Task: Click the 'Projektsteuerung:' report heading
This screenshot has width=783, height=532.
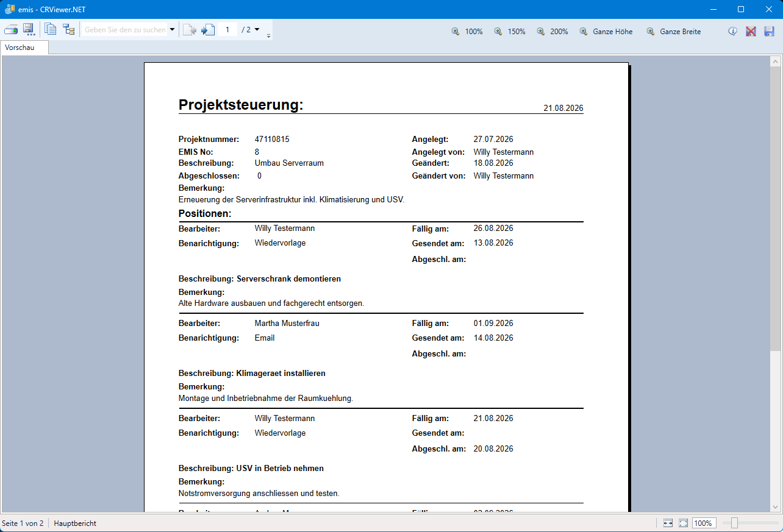Action: click(241, 105)
